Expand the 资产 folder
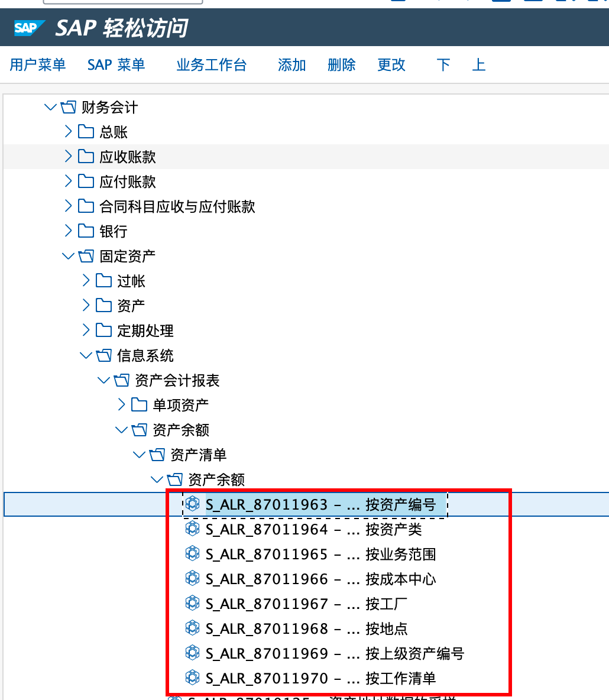Image resolution: width=609 pixels, height=700 pixels. coord(86,305)
